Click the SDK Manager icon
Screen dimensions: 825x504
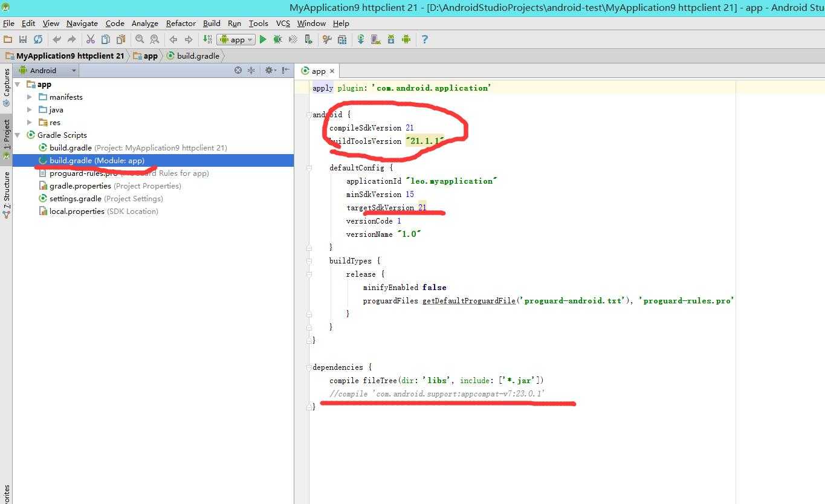tap(391, 39)
